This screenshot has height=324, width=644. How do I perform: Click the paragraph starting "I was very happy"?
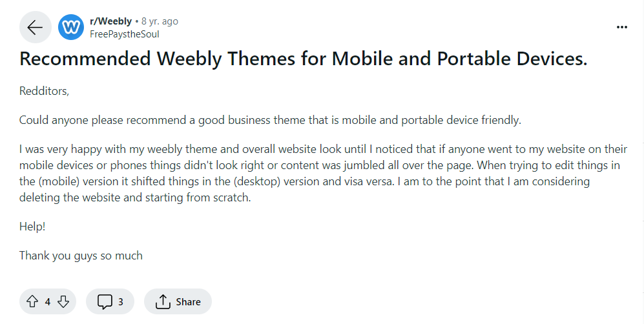click(323, 165)
